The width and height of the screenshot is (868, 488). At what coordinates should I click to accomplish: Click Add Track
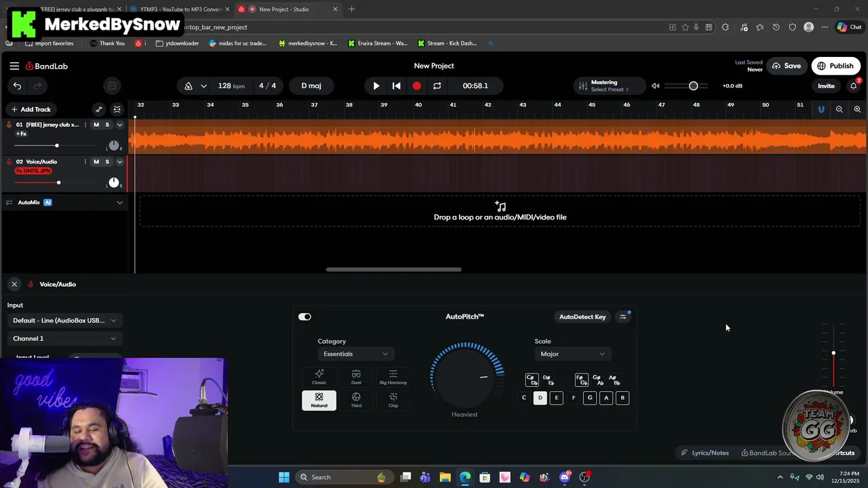31,109
